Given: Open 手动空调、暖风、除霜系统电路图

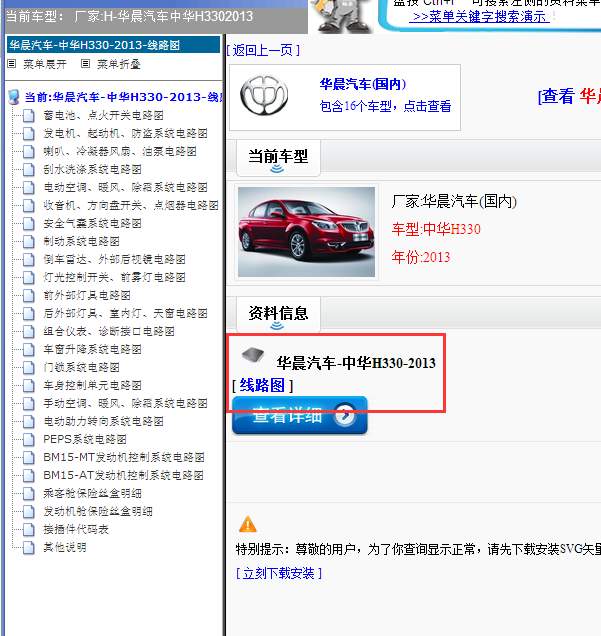Looking at the screenshot, I should pos(126,403).
